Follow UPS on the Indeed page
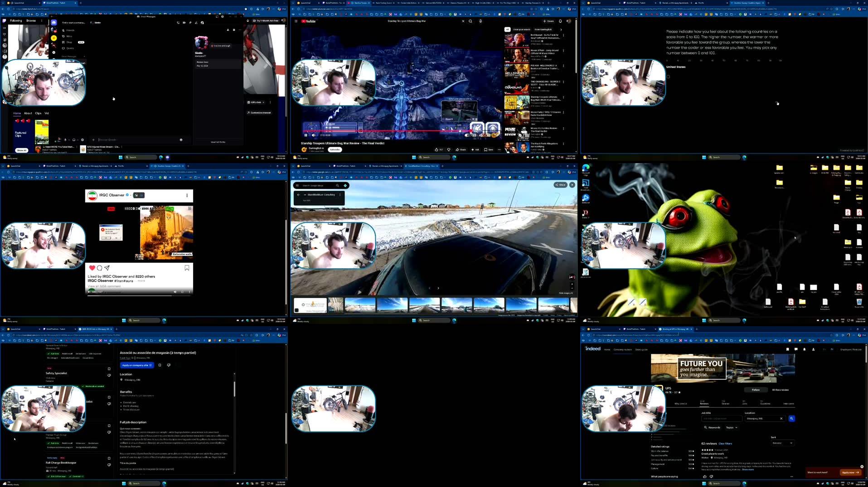This screenshot has height=487, width=868. [756, 390]
